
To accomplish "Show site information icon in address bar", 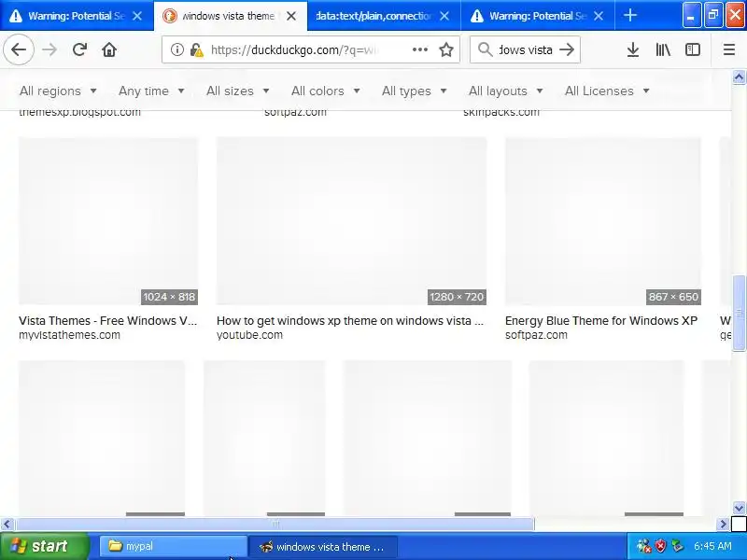I will 176,49.
